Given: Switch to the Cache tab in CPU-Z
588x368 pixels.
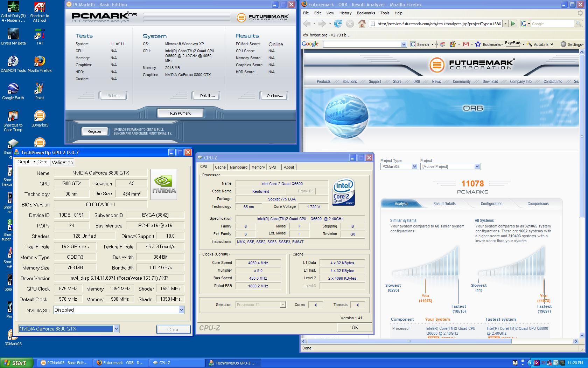Looking at the screenshot, I should [x=220, y=167].
